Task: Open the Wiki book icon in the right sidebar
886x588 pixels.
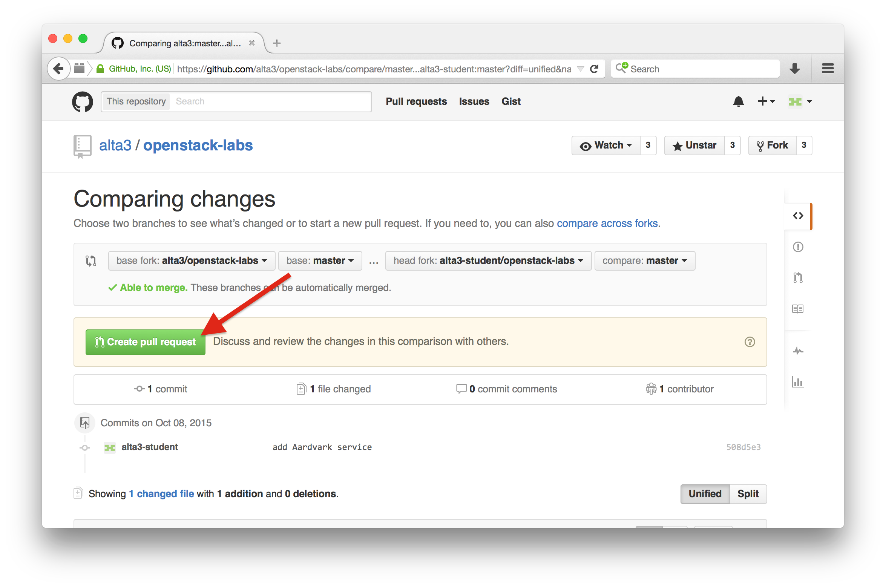Action: (x=798, y=309)
